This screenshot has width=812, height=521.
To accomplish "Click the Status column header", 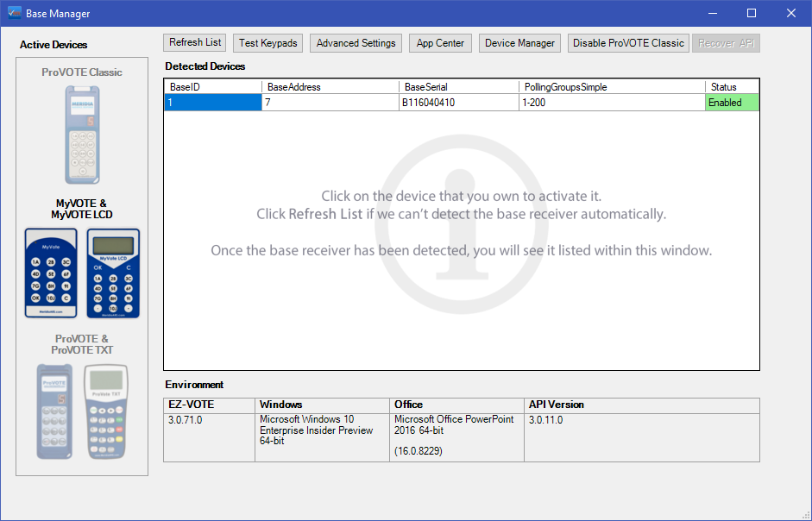I will [x=733, y=87].
